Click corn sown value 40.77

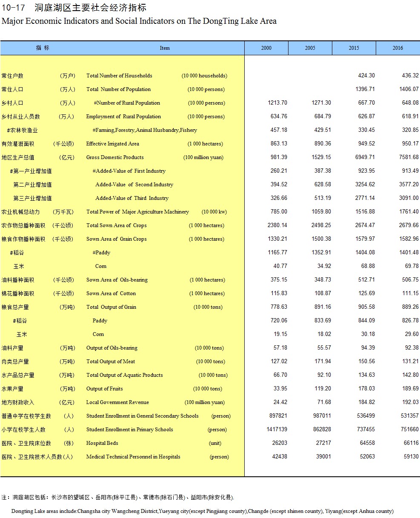[x=280, y=266]
